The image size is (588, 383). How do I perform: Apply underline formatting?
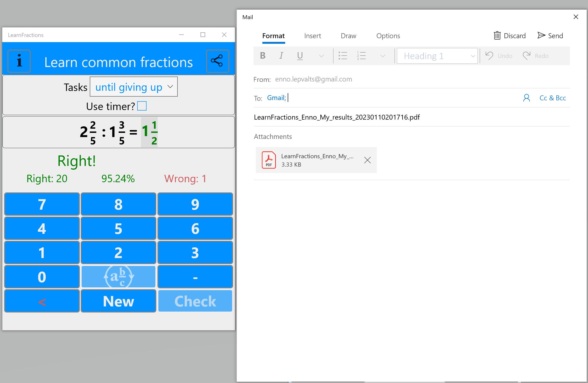[x=300, y=56]
